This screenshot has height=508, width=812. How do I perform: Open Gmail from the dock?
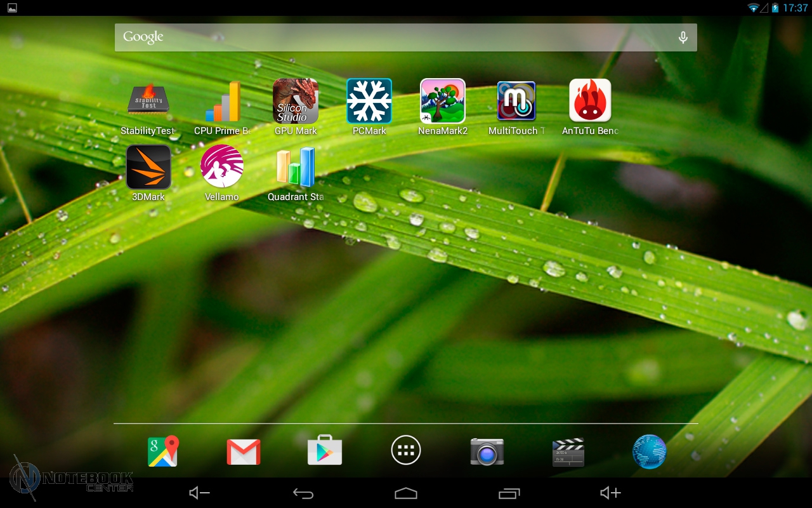(x=244, y=451)
